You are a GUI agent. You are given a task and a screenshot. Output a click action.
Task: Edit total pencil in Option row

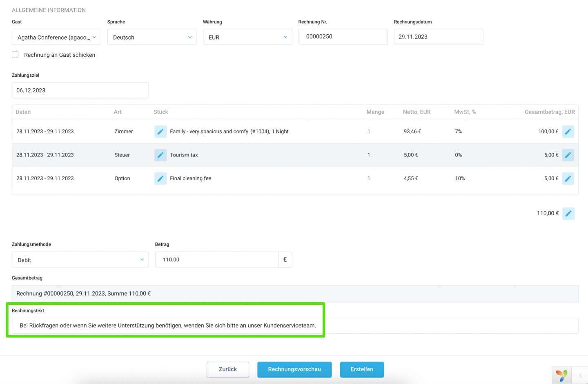coord(568,179)
